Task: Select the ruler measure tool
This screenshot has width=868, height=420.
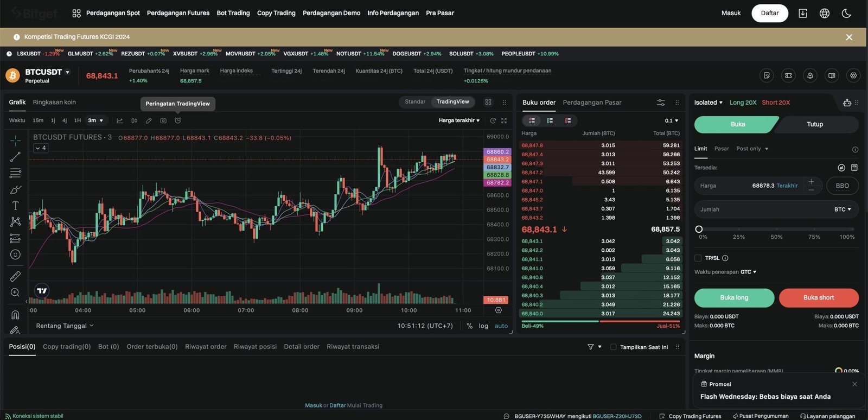Action: 15,276
